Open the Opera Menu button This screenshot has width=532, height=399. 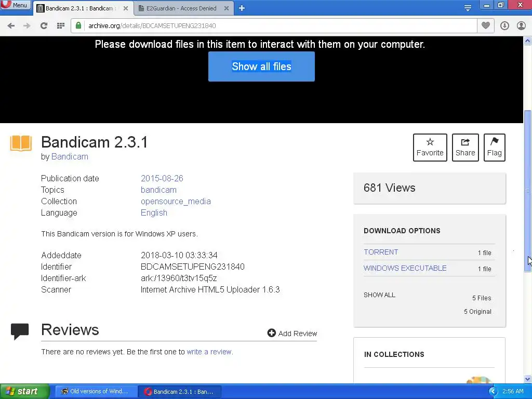(15, 5)
